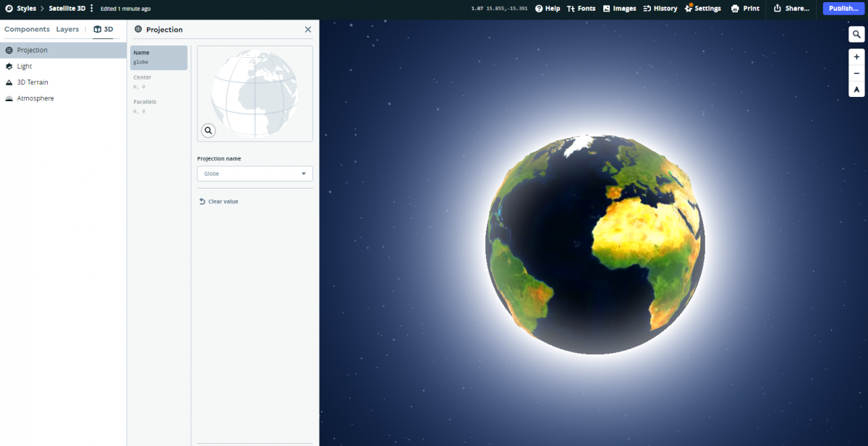The width and height of the screenshot is (868, 446).
Task: Open the Projection name dropdown
Action: (x=255, y=173)
